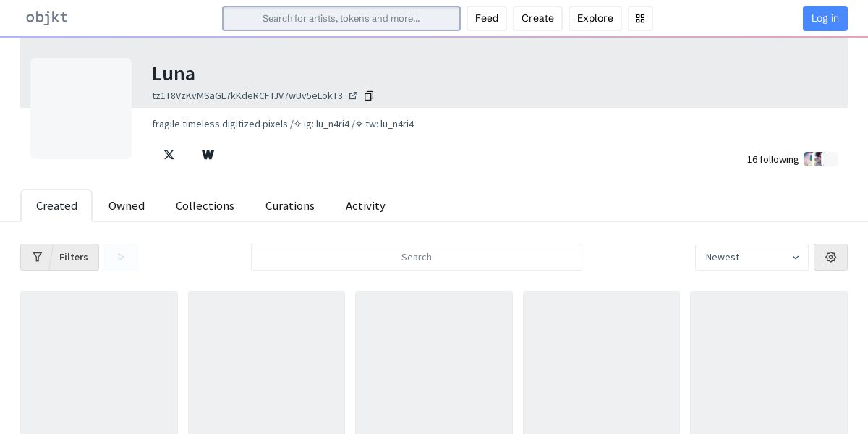Click the apps grid icon
The height and width of the screenshot is (434, 868).
click(640, 19)
